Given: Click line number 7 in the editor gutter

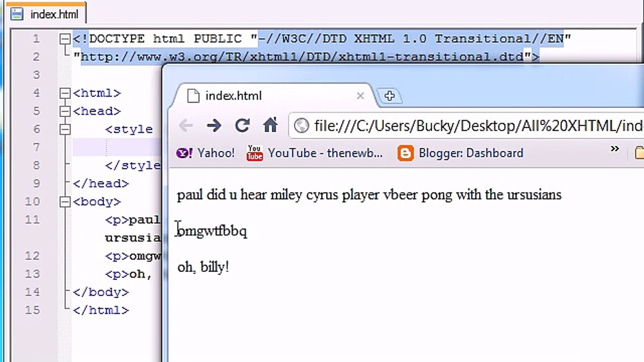Looking at the screenshot, I should pyautogui.click(x=36, y=147).
